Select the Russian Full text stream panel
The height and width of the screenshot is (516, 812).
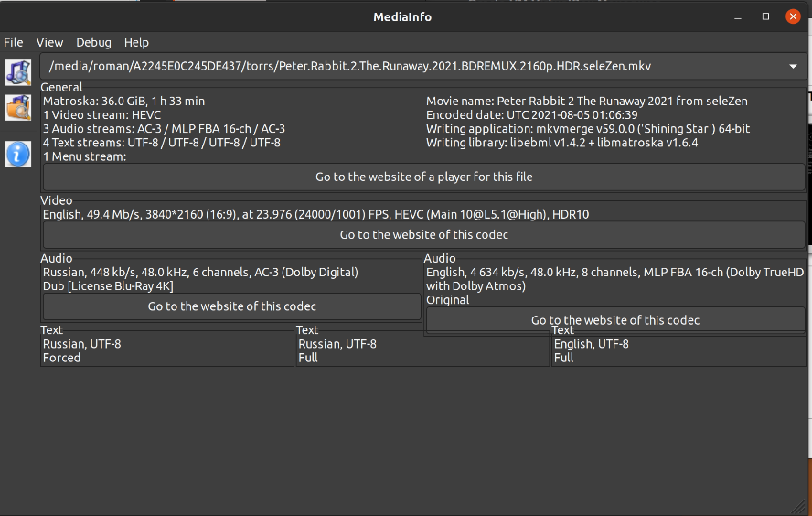422,351
